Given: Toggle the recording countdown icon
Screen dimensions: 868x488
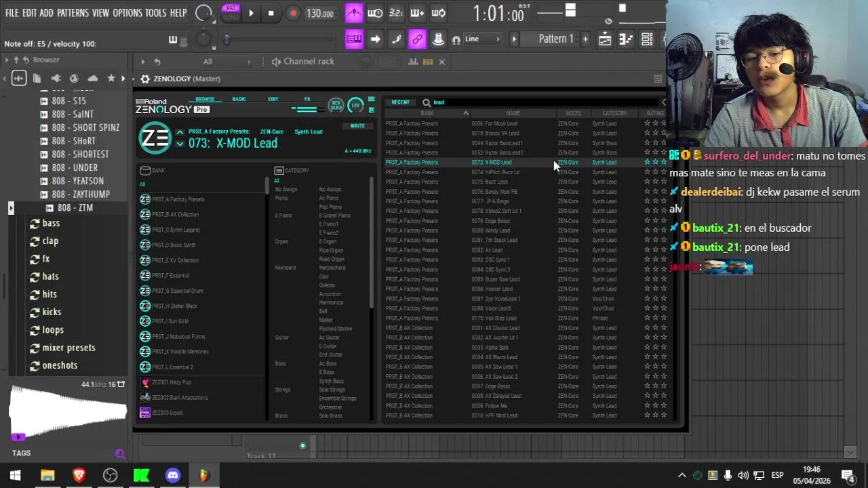Looking at the screenshot, I should pos(396,13).
